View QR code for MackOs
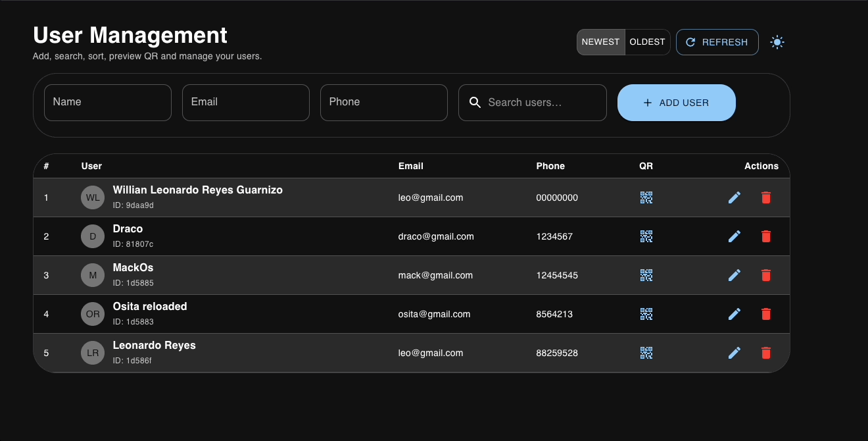This screenshot has height=441, width=868. 646,275
